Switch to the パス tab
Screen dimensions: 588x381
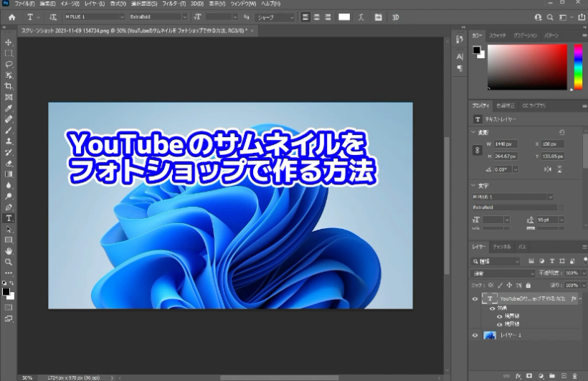pos(522,247)
